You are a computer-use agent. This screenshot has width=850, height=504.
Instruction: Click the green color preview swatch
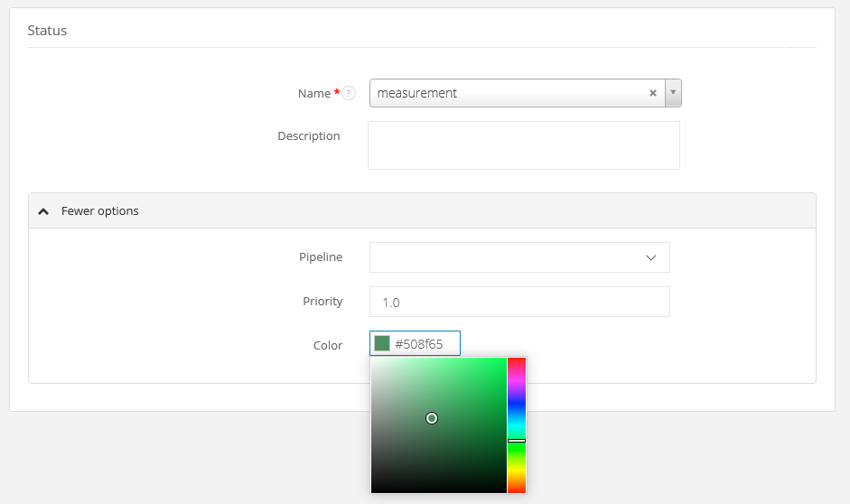pos(382,344)
